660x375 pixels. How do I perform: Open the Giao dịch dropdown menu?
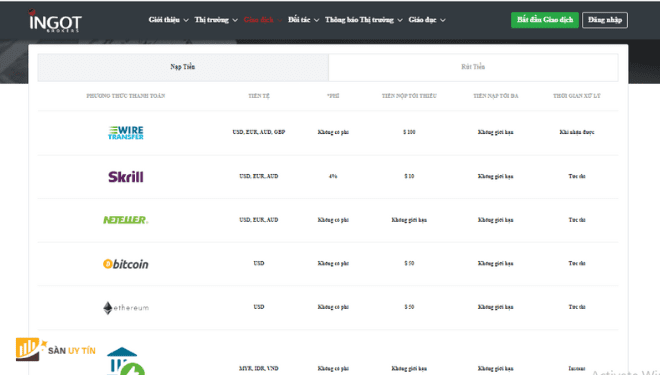coord(263,20)
